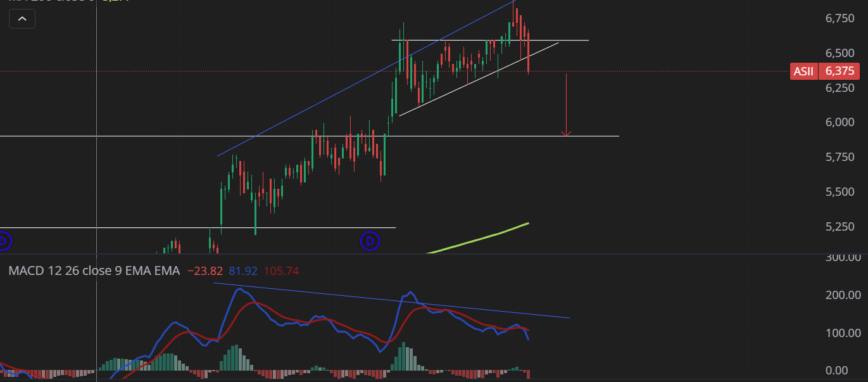Viewport: 868px width, 382px height.
Task: Click the 6,000 label on the price axis
Action: [x=839, y=122]
